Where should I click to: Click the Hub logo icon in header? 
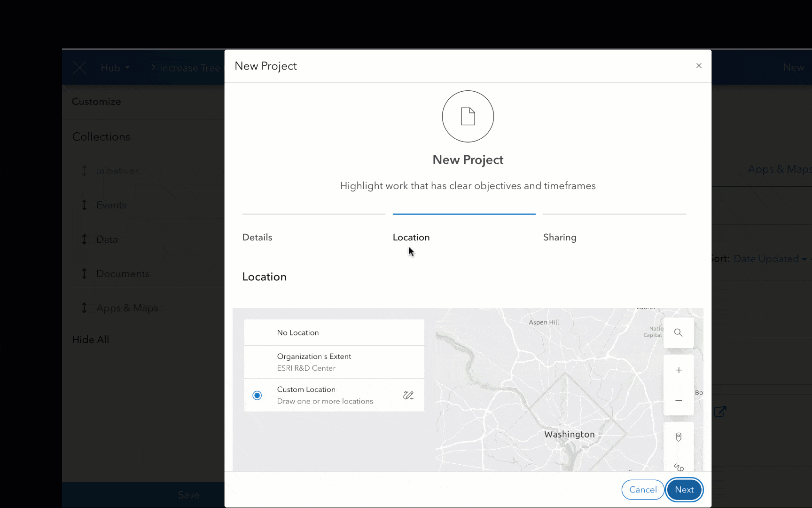point(80,68)
